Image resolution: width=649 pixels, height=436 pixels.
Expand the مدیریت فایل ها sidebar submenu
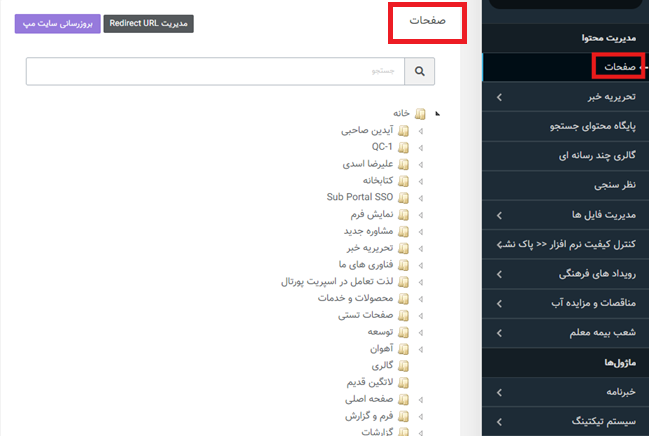[x=499, y=215]
